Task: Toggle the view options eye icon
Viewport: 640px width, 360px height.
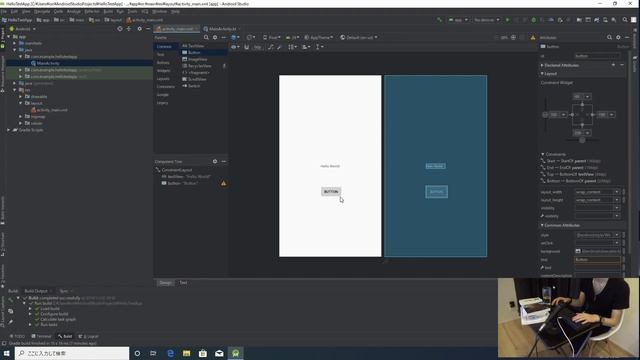Action: click(235, 47)
